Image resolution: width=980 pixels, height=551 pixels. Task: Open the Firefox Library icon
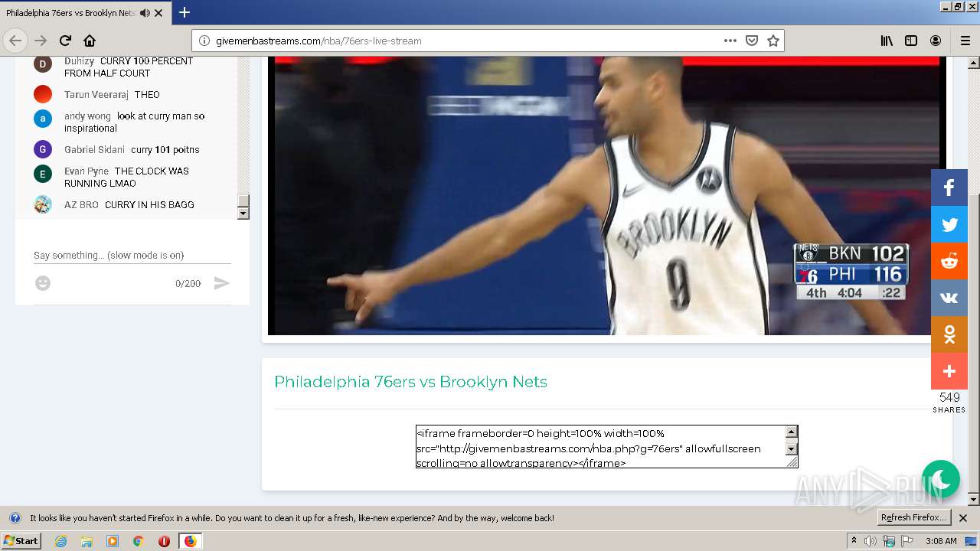pos(887,41)
